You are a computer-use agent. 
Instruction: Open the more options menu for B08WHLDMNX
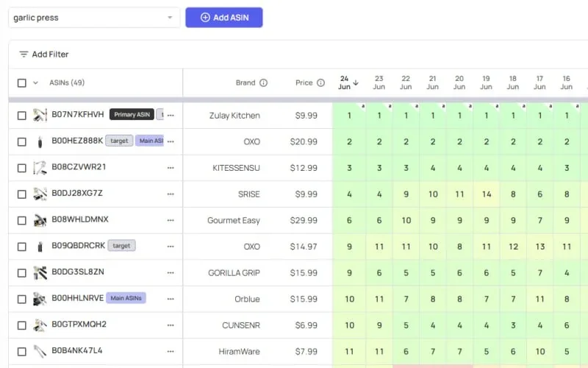click(x=171, y=220)
